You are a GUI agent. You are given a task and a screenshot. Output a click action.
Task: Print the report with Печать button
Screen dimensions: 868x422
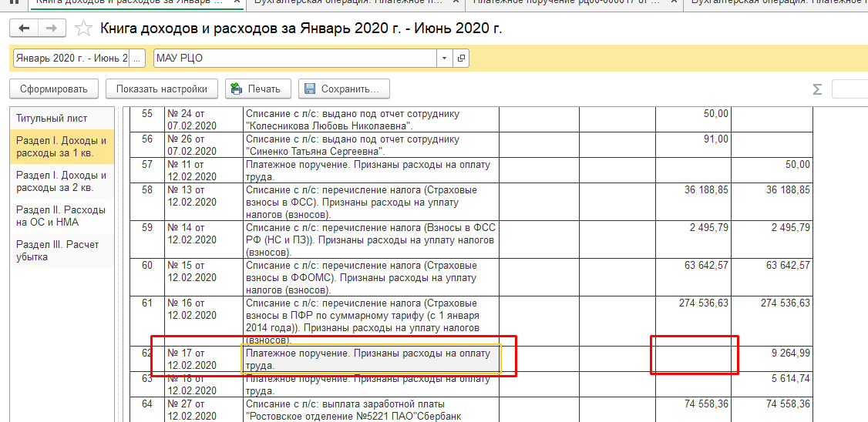tap(257, 89)
